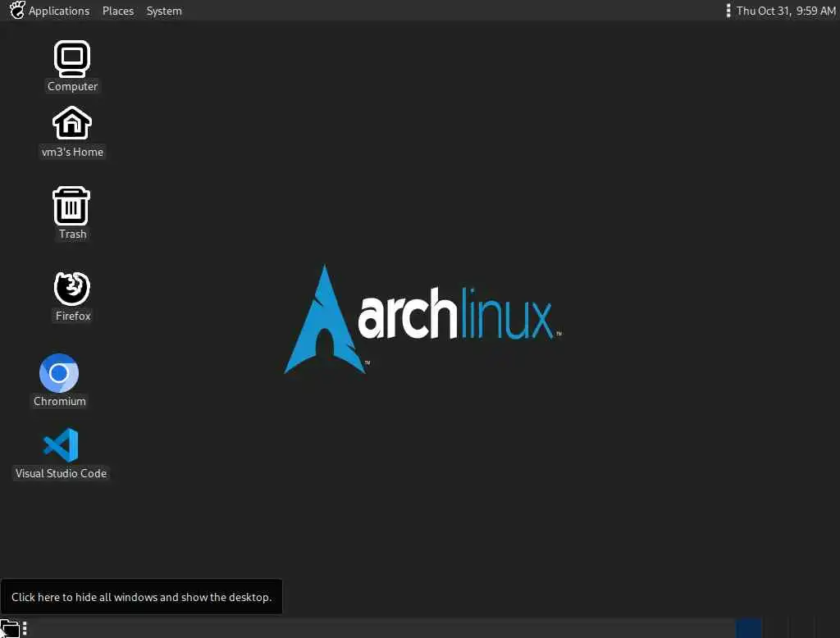The image size is (840, 638).
Task: Switch to the highlighted first workspace
Action: (748, 628)
